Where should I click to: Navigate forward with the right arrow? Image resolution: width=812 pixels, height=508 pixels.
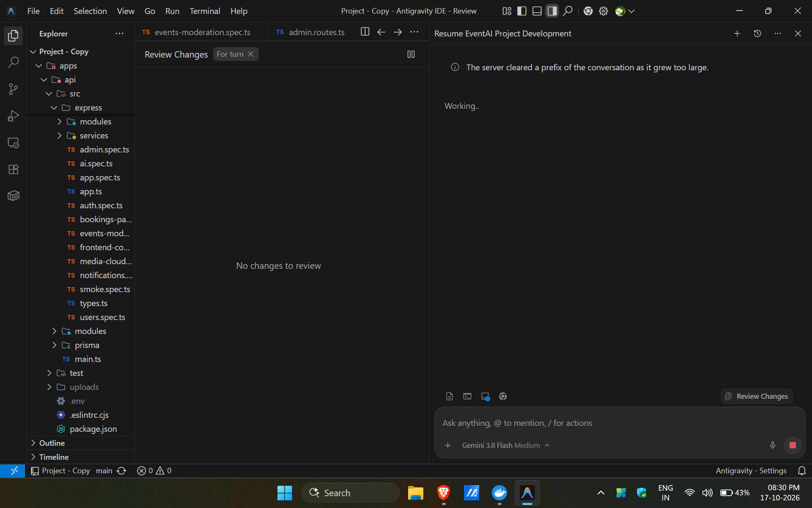(x=398, y=32)
